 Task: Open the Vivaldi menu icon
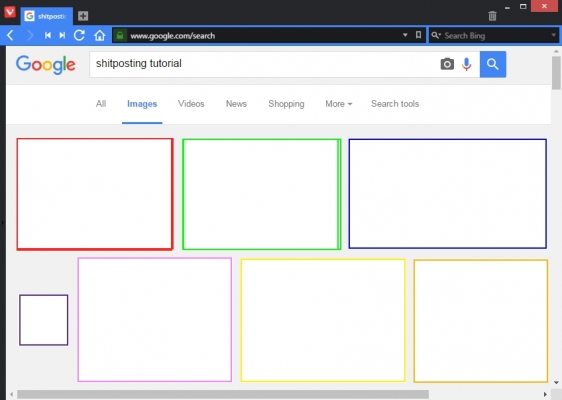10,12
